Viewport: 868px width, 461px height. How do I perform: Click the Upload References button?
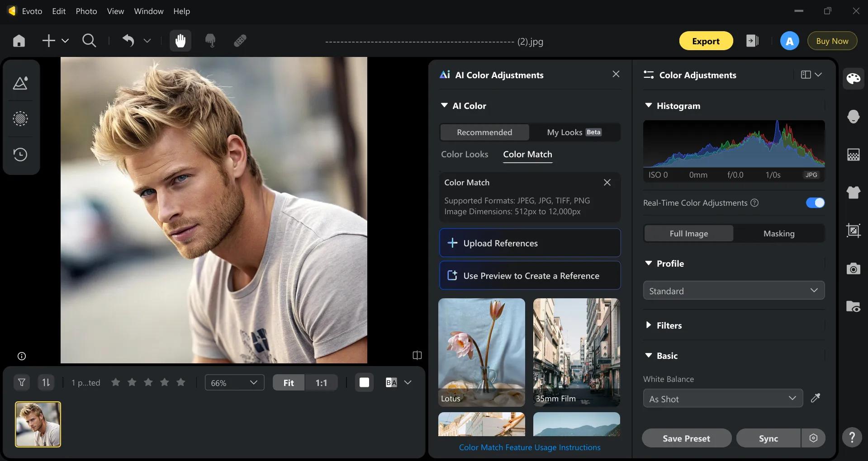[530, 243]
